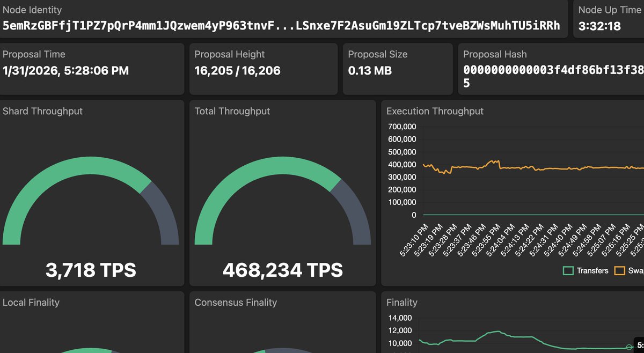Click the Finality chart title
The height and width of the screenshot is (353, 644).
pyautogui.click(x=402, y=303)
